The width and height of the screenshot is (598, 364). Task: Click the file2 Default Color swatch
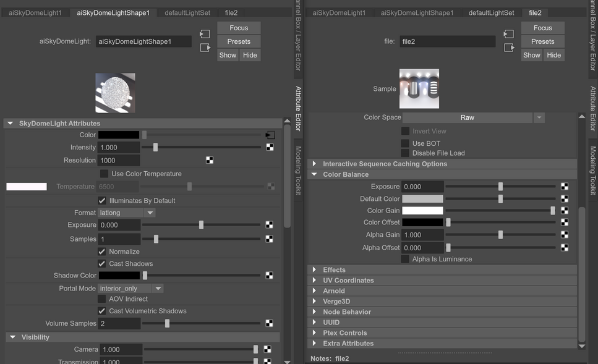click(422, 198)
